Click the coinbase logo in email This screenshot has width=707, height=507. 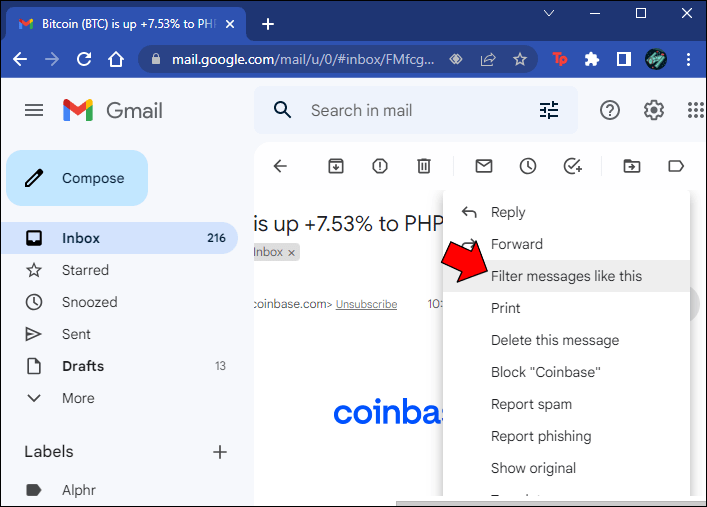pos(388,412)
